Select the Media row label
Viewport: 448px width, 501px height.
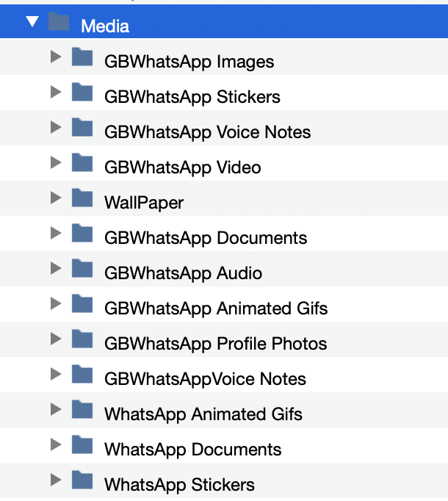tap(105, 26)
